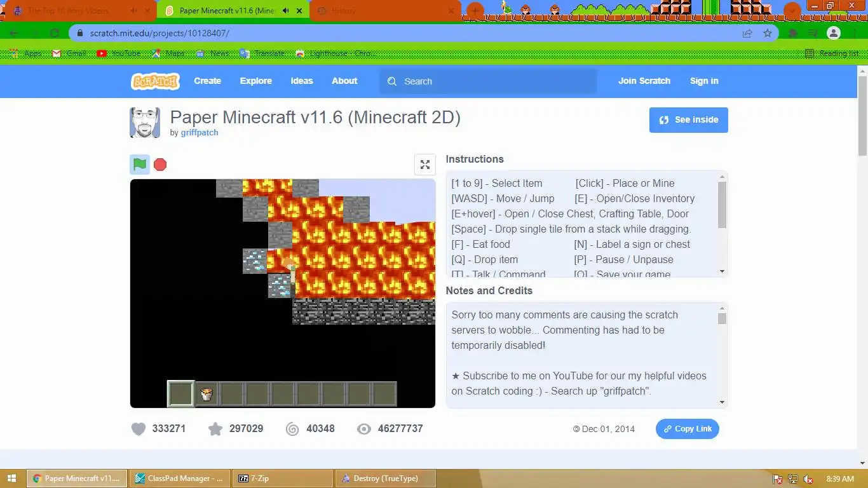Open the Maps bookmark
Image resolution: width=868 pixels, height=488 pixels.
(x=168, y=53)
